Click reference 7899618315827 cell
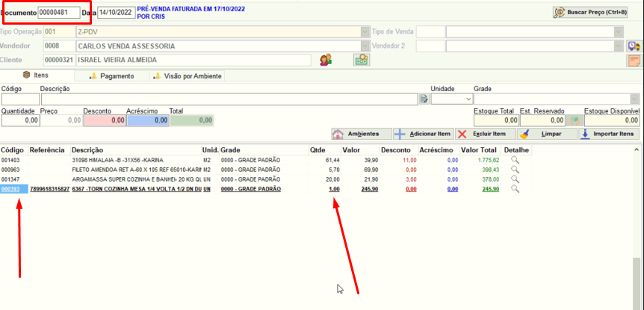 click(x=49, y=189)
